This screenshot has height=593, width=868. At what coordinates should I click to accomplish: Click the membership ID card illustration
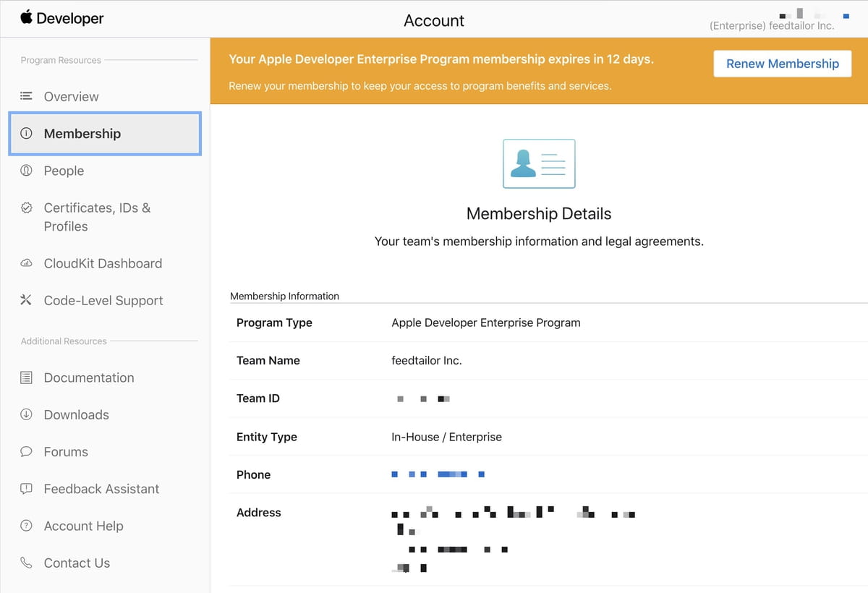(539, 163)
